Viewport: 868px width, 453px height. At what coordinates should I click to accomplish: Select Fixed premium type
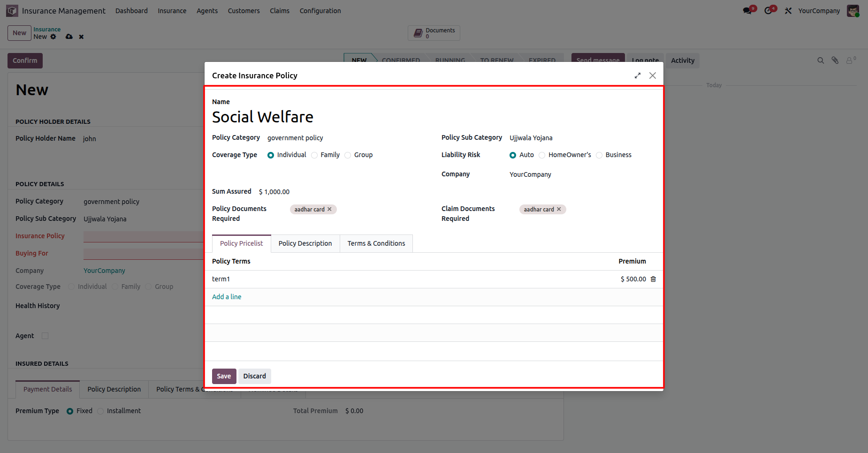[x=70, y=411]
